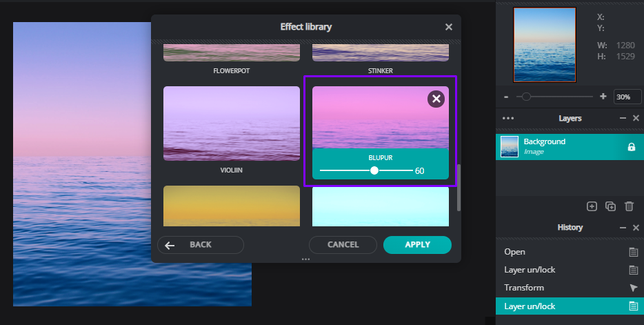This screenshot has width=644, height=325.
Task: Select the Background layer
Action: coord(570,147)
